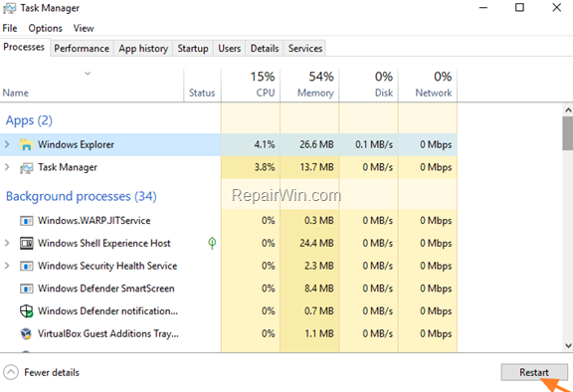Click the Windows Security Health Service icon
Viewport: 573px width, 392px height.
[26, 266]
